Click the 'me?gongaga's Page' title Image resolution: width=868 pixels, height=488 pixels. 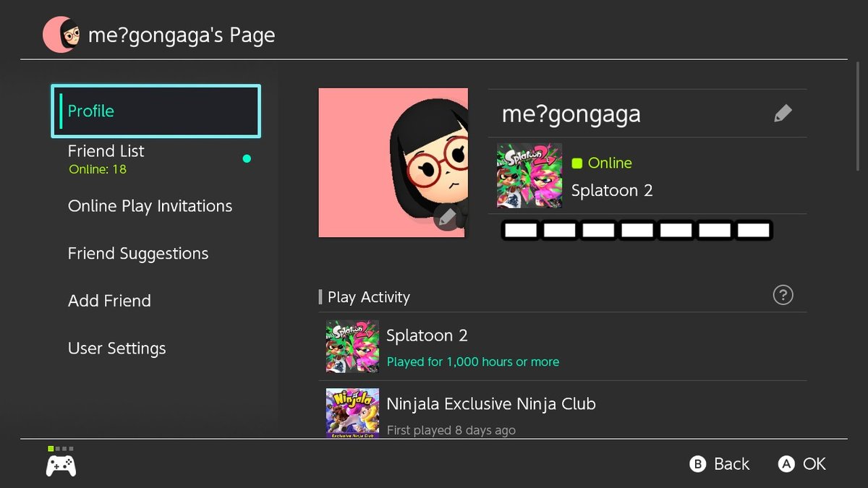182,35
